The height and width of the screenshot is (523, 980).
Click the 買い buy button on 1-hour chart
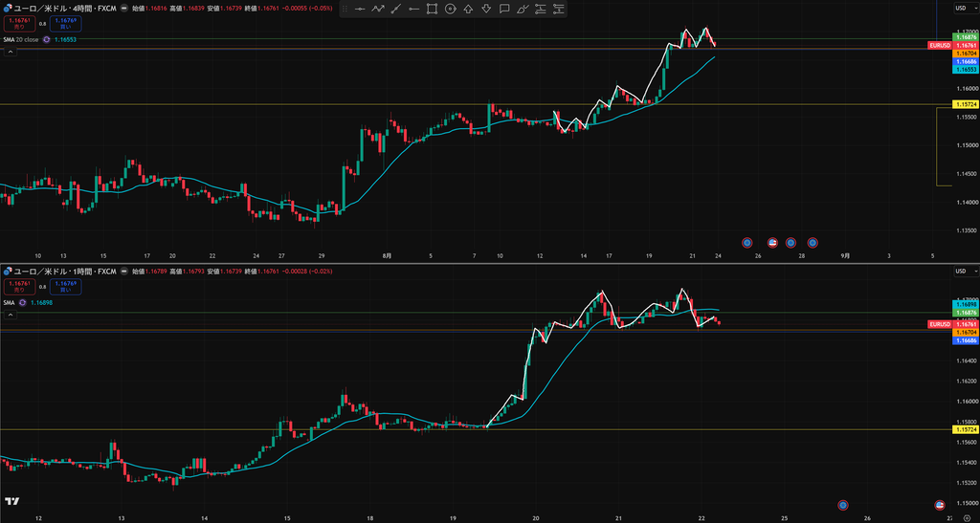(66, 287)
